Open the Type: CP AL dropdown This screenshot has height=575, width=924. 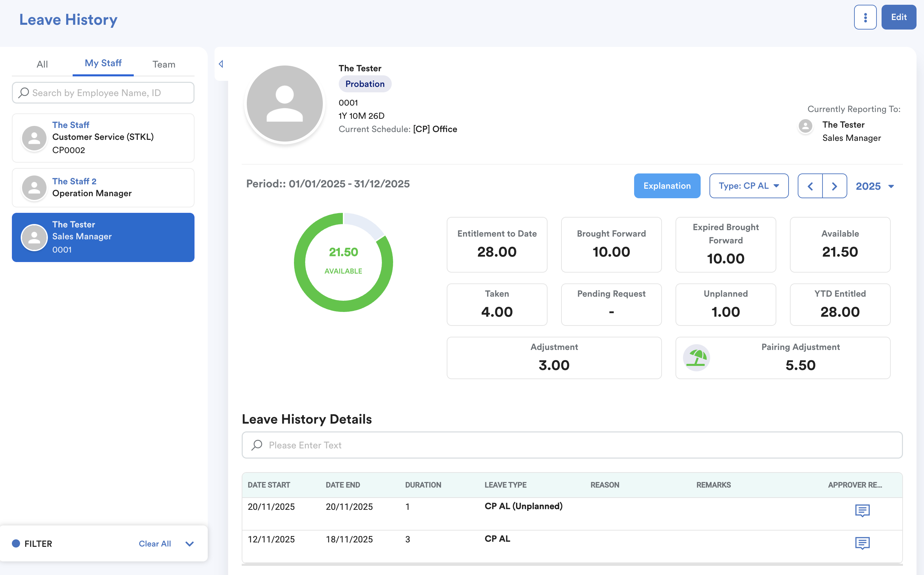pyautogui.click(x=749, y=186)
